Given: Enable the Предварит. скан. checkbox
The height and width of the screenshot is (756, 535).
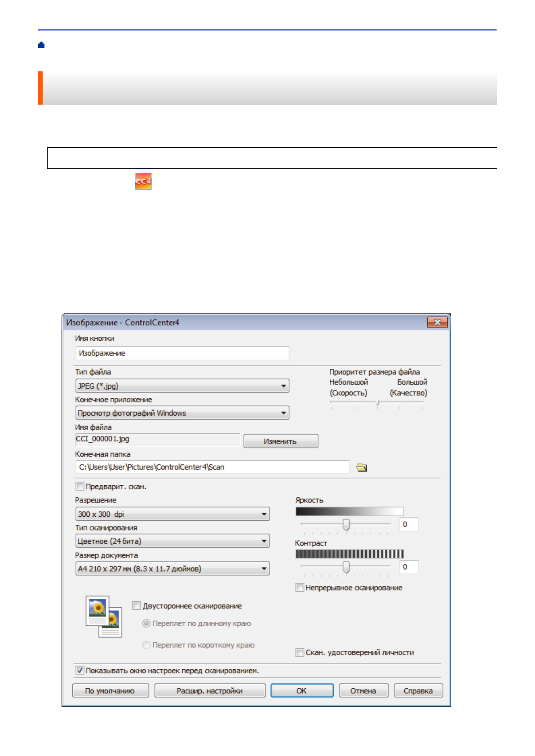Looking at the screenshot, I should [x=80, y=486].
